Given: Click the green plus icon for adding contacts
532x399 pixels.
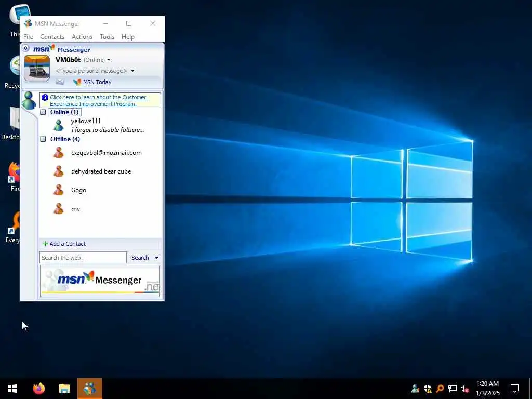Looking at the screenshot, I should 45,244.
